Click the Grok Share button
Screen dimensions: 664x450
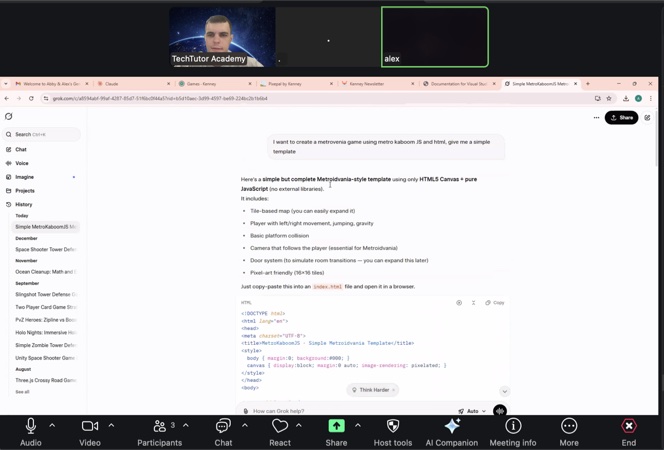(x=621, y=118)
